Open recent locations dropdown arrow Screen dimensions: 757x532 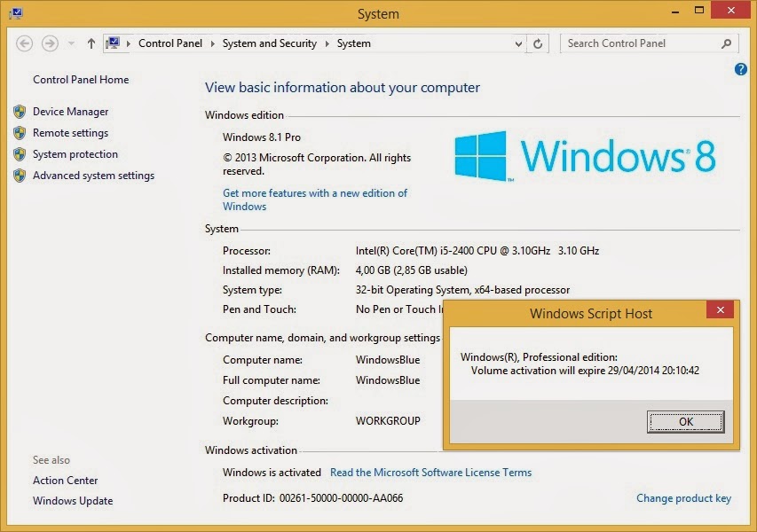(x=71, y=43)
